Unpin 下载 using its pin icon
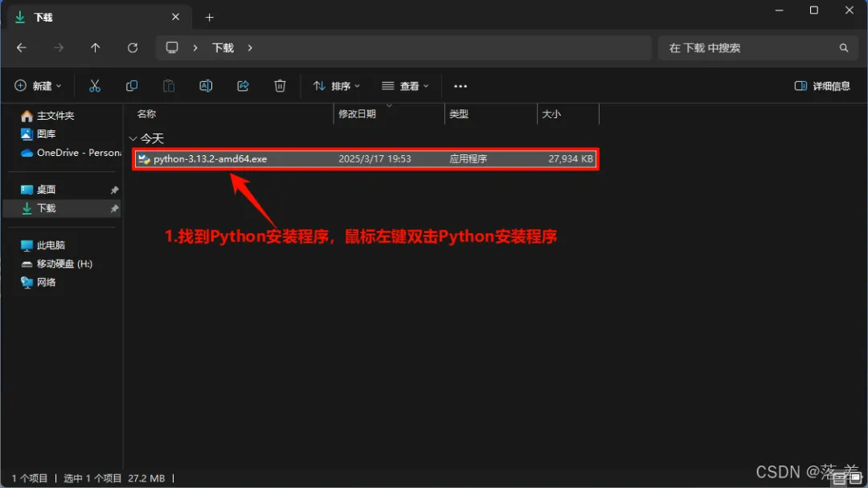868x488 pixels. click(115, 209)
